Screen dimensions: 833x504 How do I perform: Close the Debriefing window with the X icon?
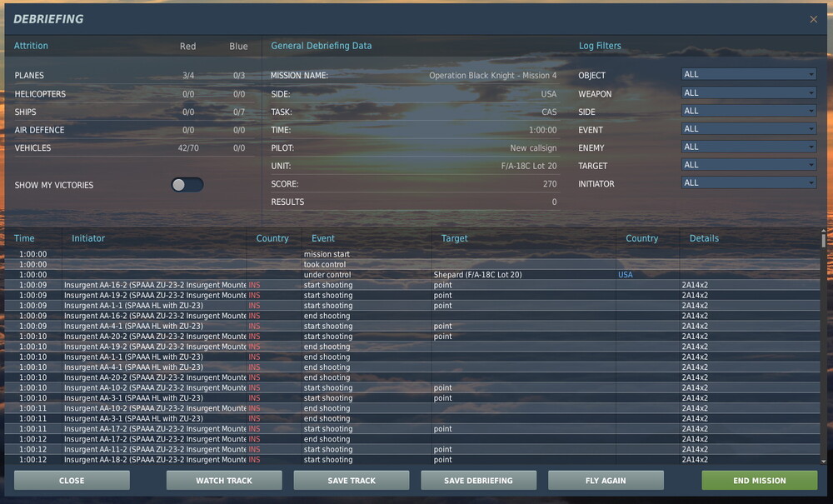pos(813,19)
